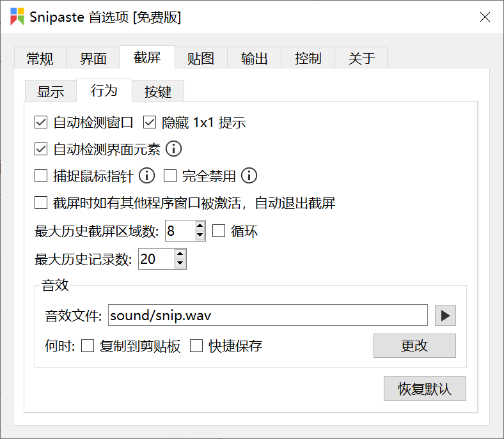Click the 最大历史截屏区域数 label

[x=97, y=231]
